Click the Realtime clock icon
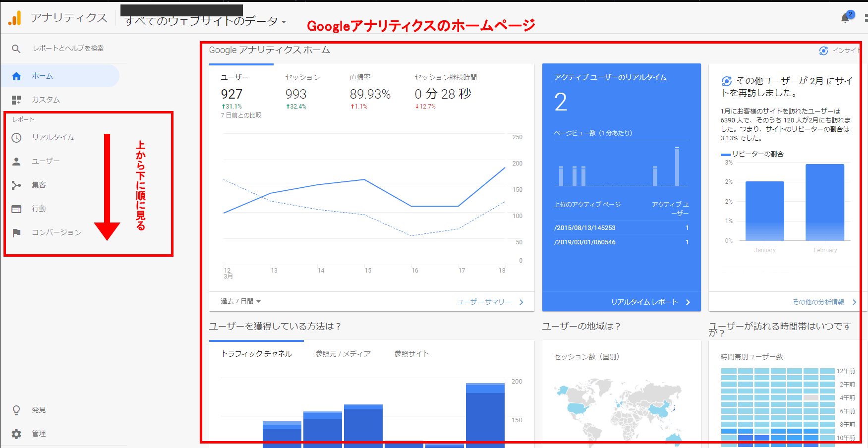The image size is (868, 448). pos(16,138)
